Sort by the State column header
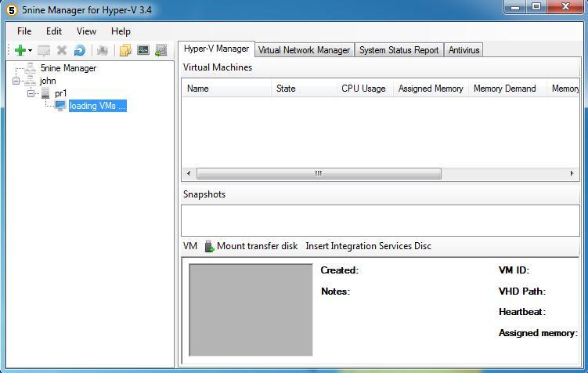588x373 pixels. pyautogui.click(x=304, y=89)
